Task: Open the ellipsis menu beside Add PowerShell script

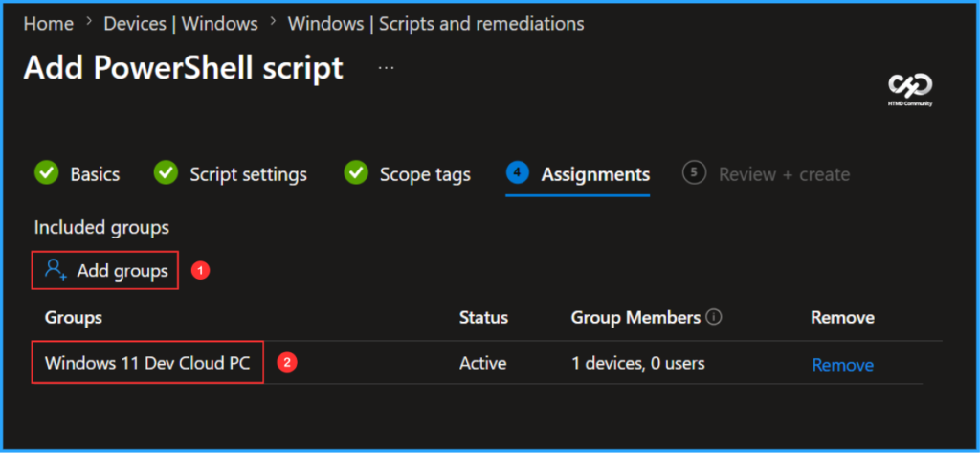Action: (x=387, y=68)
